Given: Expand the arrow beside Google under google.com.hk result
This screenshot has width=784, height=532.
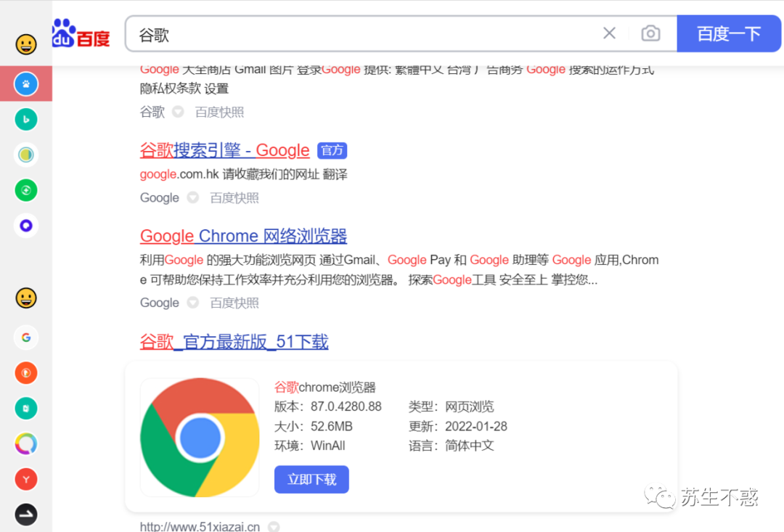Looking at the screenshot, I should click(193, 198).
